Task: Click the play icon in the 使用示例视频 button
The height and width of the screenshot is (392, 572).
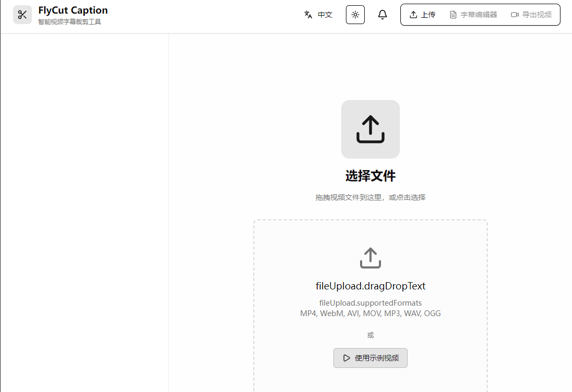Action: pyautogui.click(x=346, y=358)
